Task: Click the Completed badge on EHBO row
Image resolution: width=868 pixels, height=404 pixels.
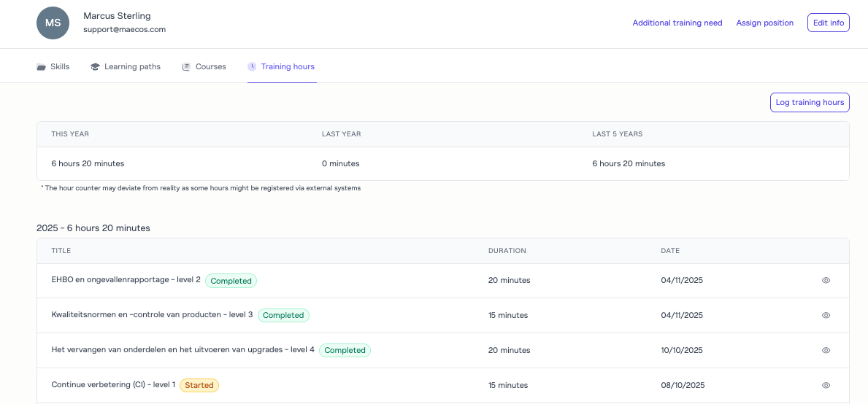Action: click(x=231, y=281)
